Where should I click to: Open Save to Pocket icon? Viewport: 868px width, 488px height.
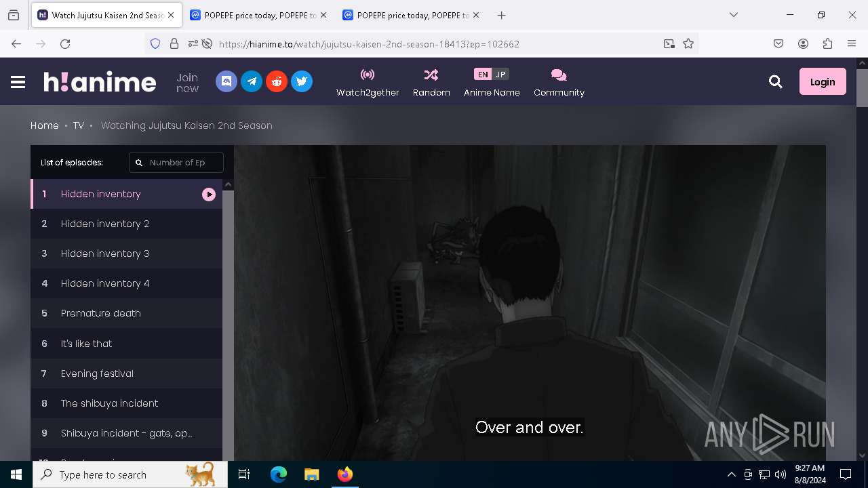point(778,43)
